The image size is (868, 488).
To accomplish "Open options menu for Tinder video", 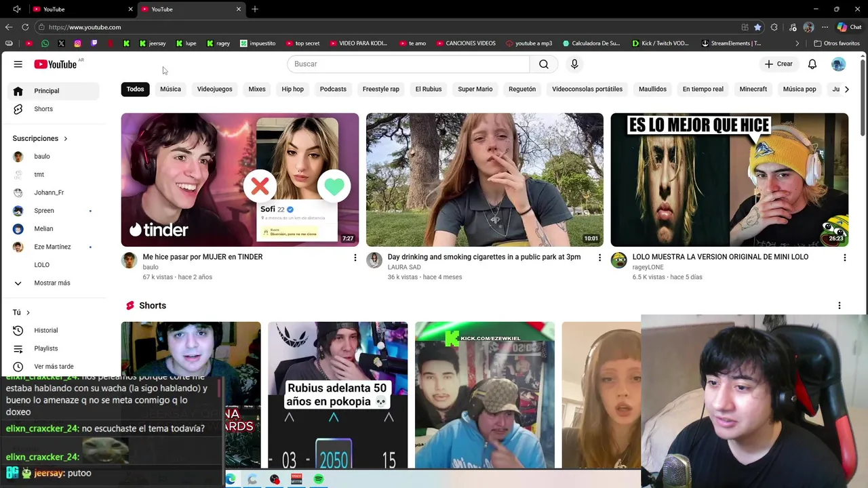I will pos(355,258).
